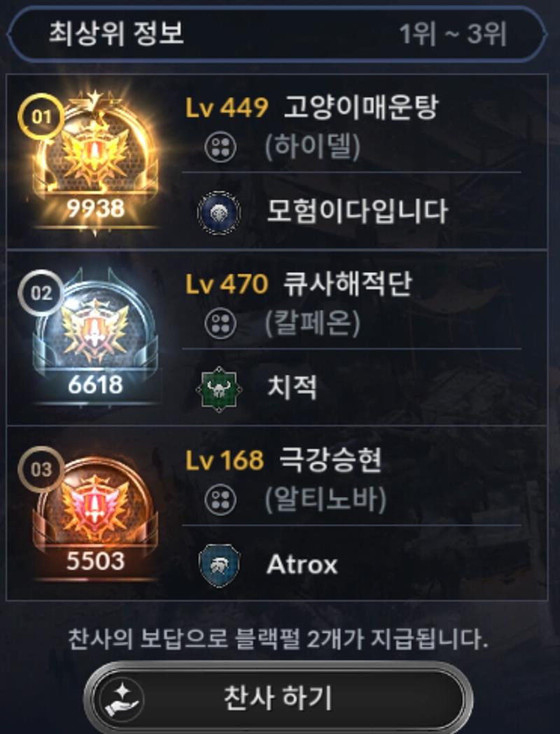Click the guild emblem beside 모험이다입니다
This screenshot has height=734, width=560.
point(218,212)
